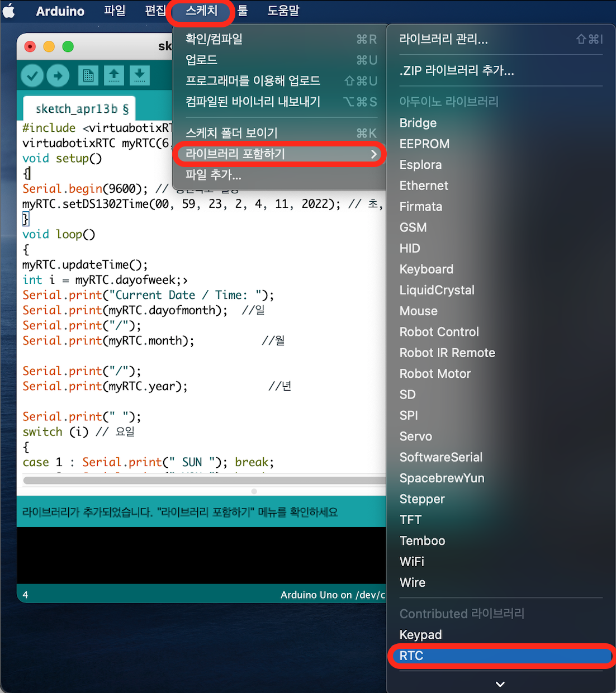
Task: Include the Robot Control library
Action: tap(501, 332)
